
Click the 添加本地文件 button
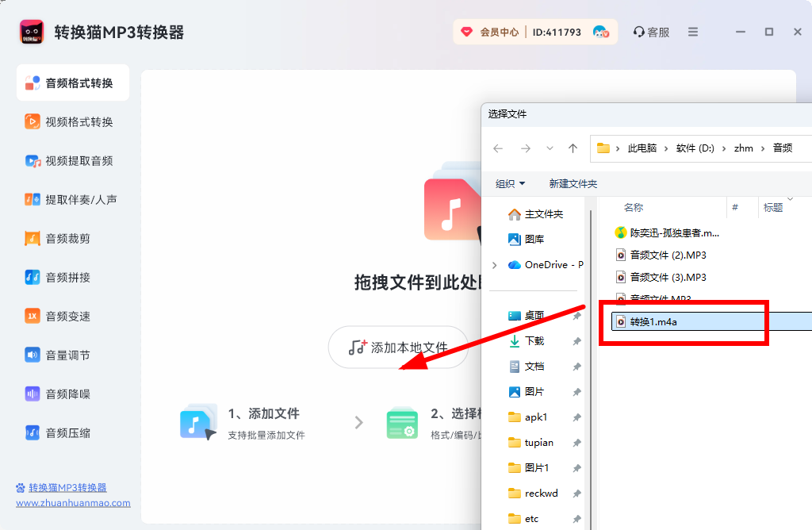point(398,347)
